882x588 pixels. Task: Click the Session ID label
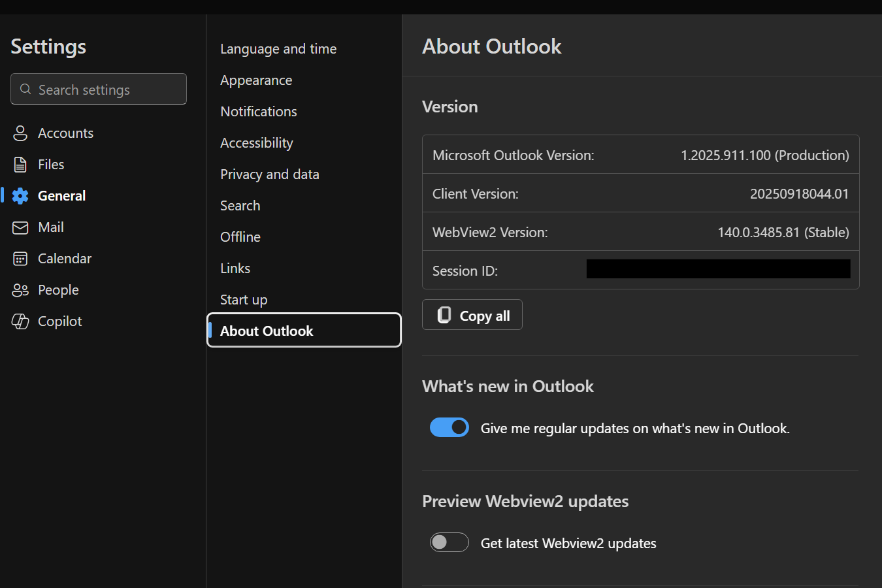[465, 271]
